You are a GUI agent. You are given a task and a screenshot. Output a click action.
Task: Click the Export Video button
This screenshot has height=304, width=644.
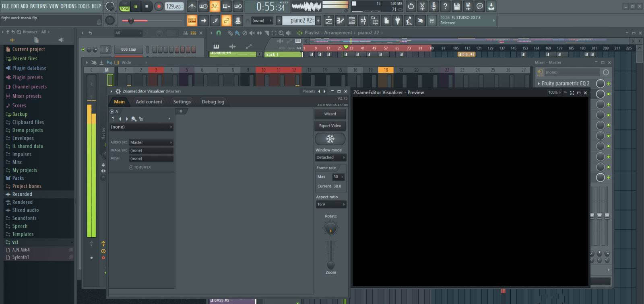330,126
